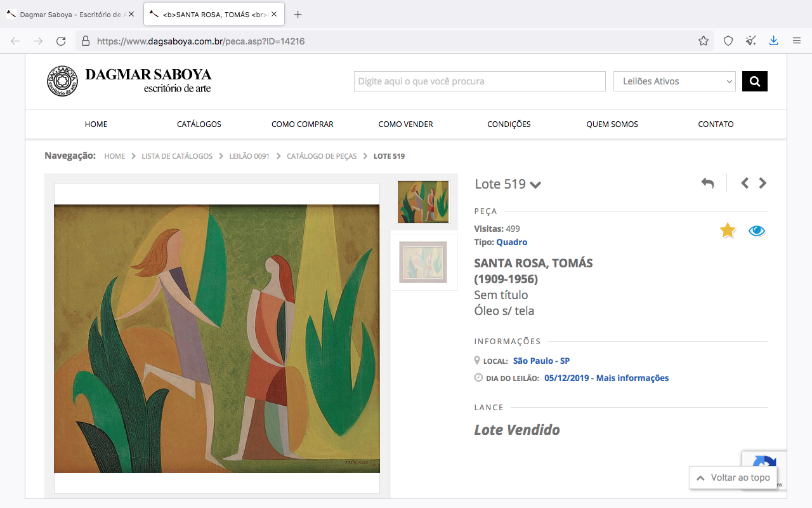
Task: Open the Mais informações auction link
Action: point(632,378)
